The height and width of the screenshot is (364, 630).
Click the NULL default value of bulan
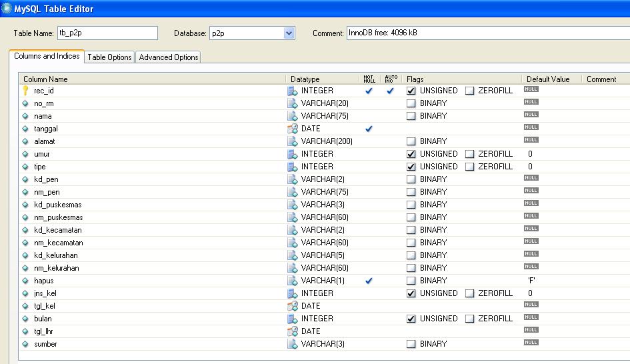click(x=531, y=317)
